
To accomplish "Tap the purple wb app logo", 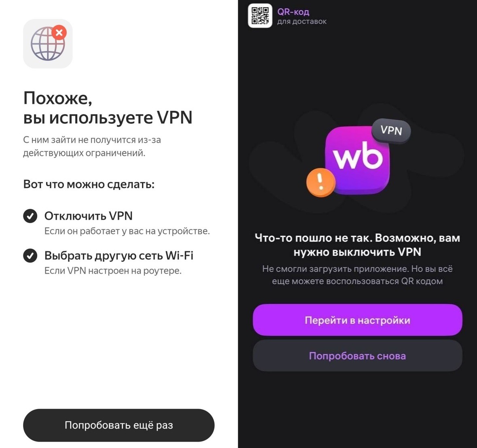I will pyautogui.click(x=357, y=160).
